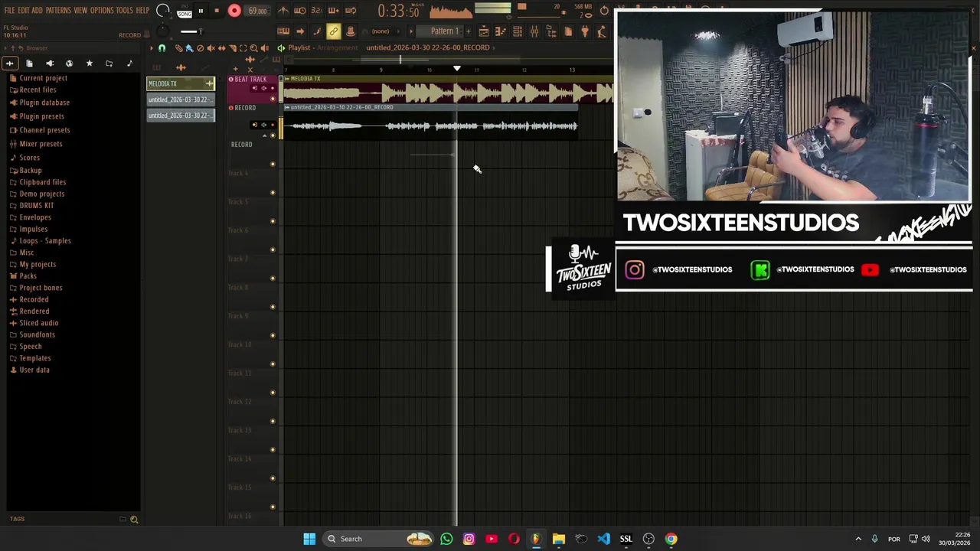Open the HELP menu
The image size is (980, 551).
[x=142, y=11]
